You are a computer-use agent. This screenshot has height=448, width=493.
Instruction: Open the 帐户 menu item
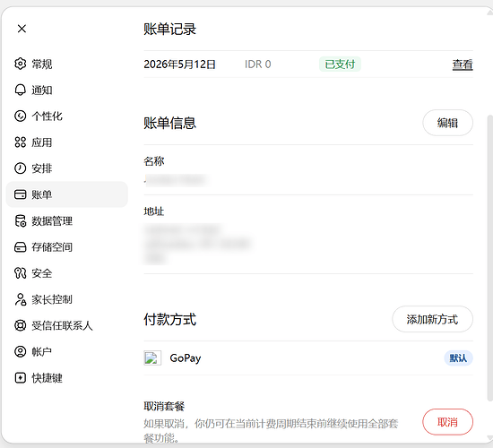tap(66, 351)
